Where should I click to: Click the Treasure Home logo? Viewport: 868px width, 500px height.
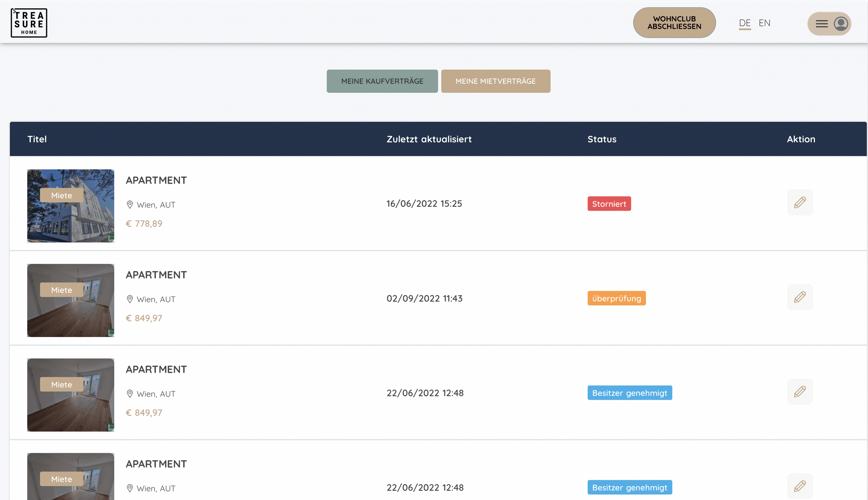[29, 23]
